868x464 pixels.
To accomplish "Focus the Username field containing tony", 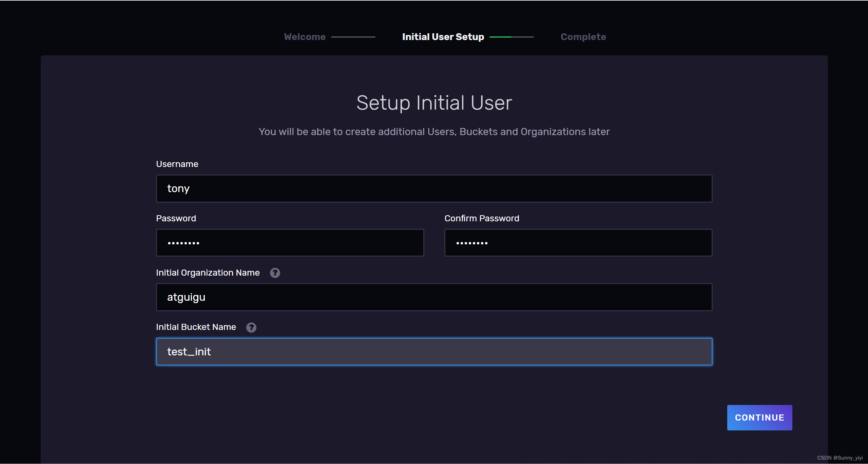I will (x=434, y=188).
